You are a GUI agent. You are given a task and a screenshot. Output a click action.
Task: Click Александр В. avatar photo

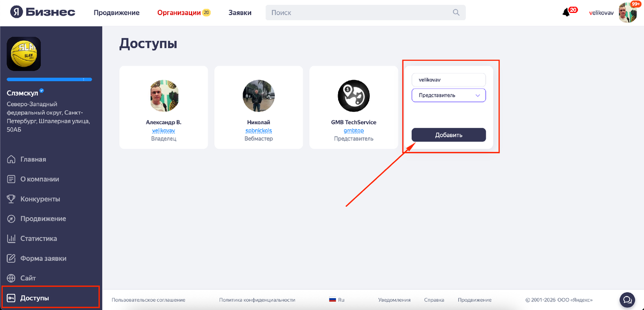click(164, 96)
